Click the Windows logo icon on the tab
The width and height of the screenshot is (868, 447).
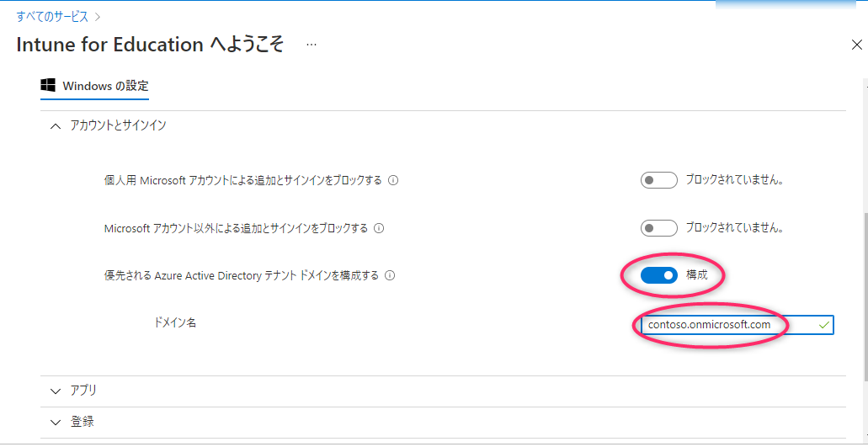(48, 85)
